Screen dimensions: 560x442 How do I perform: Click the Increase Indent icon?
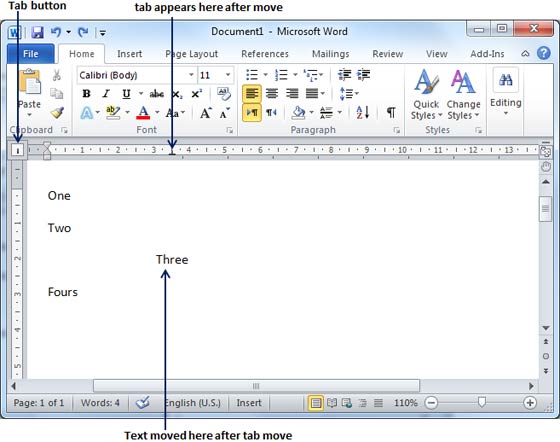click(x=364, y=74)
